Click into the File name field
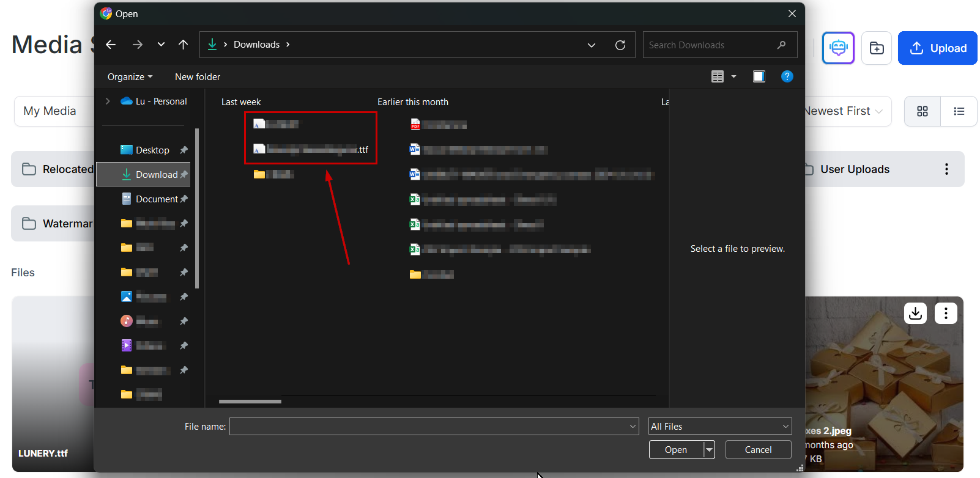Image resolution: width=980 pixels, height=478 pixels. pos(429,427)
